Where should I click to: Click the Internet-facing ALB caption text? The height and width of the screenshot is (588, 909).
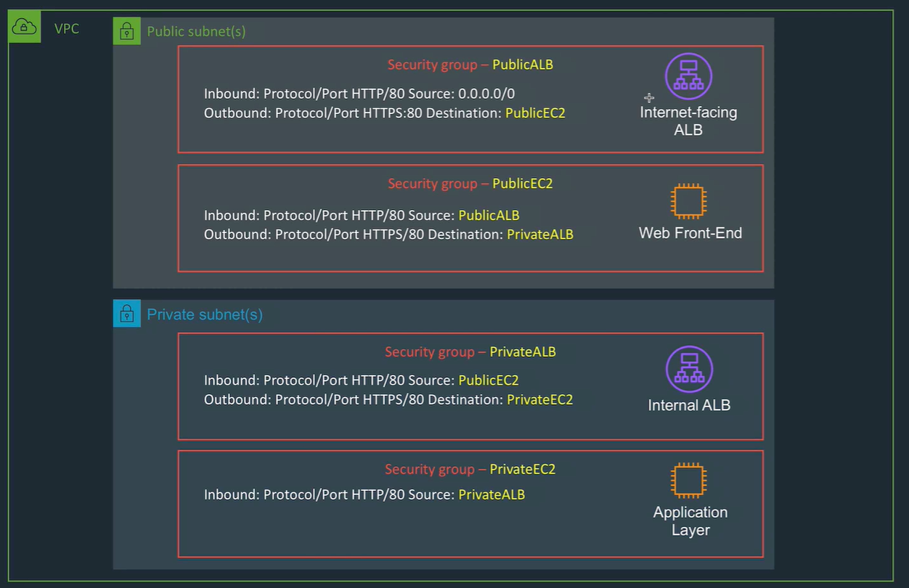click(x=688, y=121)
